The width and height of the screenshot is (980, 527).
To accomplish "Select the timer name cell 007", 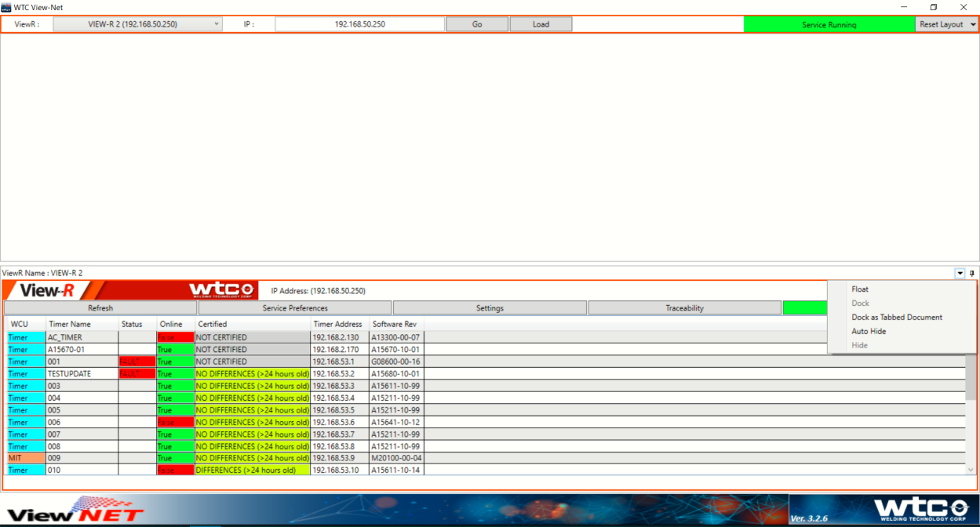I will pyautogui.click(x=82, y=434).
